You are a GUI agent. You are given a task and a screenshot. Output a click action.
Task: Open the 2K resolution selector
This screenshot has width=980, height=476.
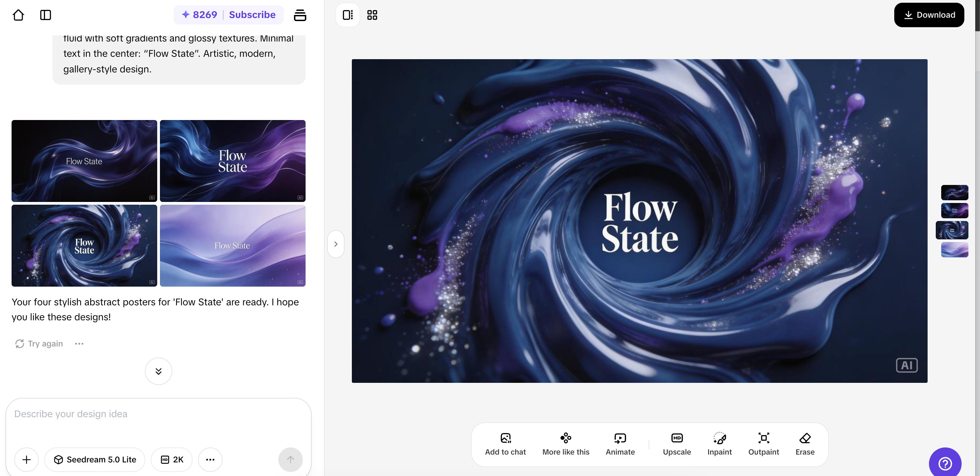click(x=171, y=459)
